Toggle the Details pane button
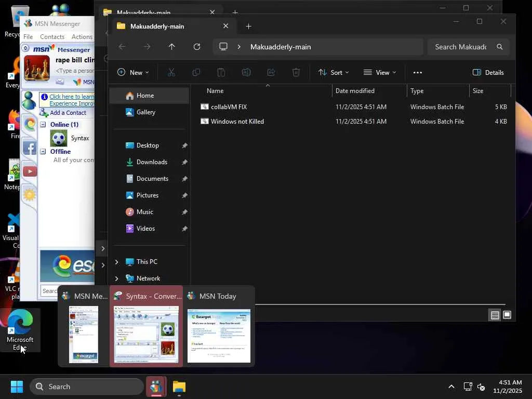Image resolution: width=532 pixels, height=399 pixels. pos(488,72)
